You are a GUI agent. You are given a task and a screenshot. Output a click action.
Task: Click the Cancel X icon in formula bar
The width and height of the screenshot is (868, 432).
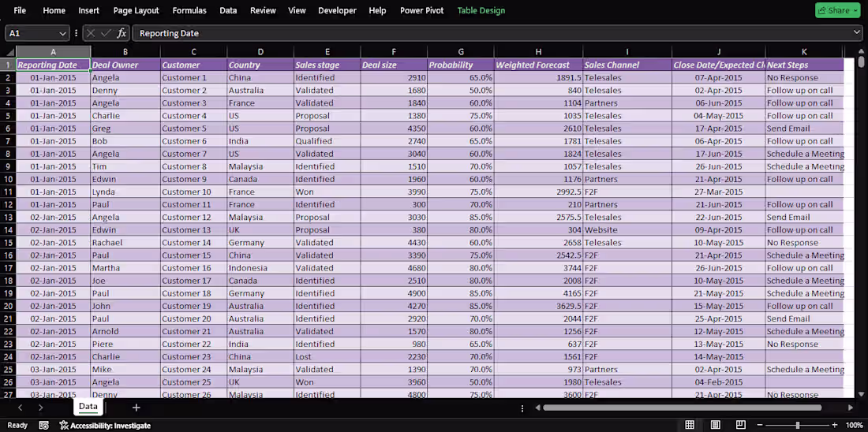92,33
